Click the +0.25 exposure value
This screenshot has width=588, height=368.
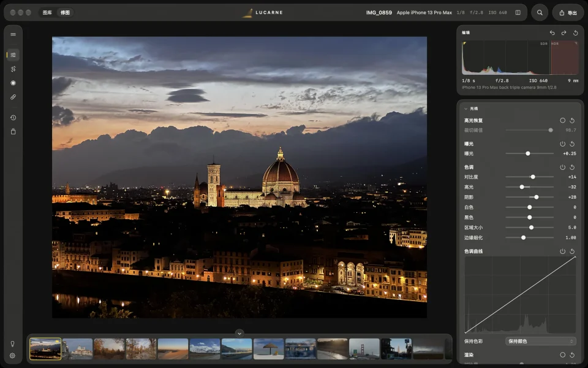569,153
